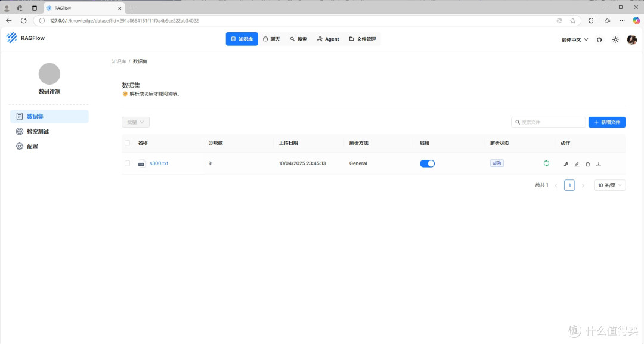Switch to the 聊天 tab
Screen dimensions: 644x344
(x=271, y=39)
